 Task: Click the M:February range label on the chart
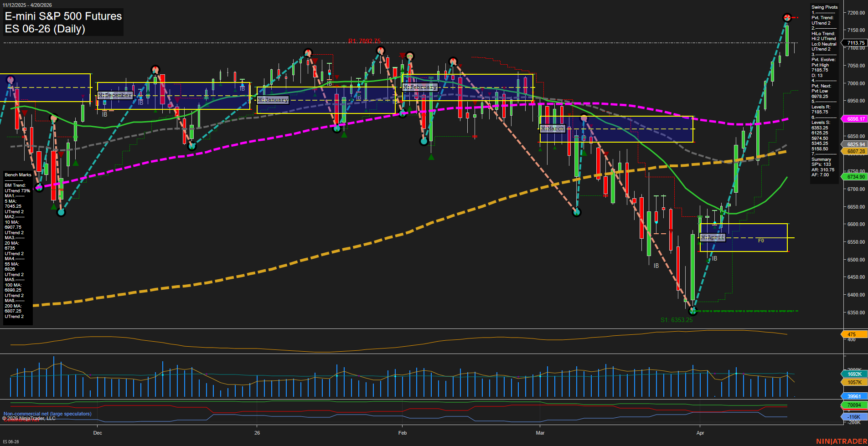[x=420, y=87]
